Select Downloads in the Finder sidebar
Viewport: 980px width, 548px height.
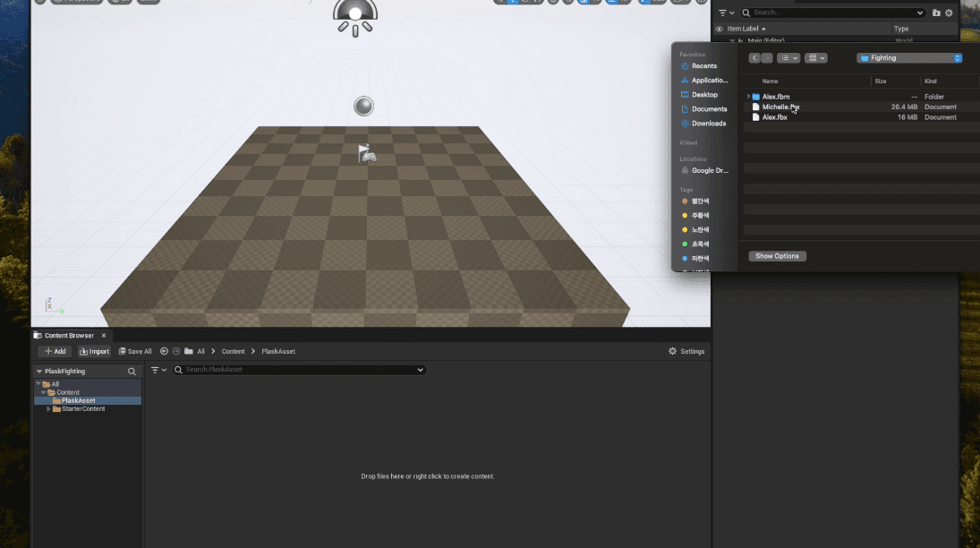[x=708, y=123]
